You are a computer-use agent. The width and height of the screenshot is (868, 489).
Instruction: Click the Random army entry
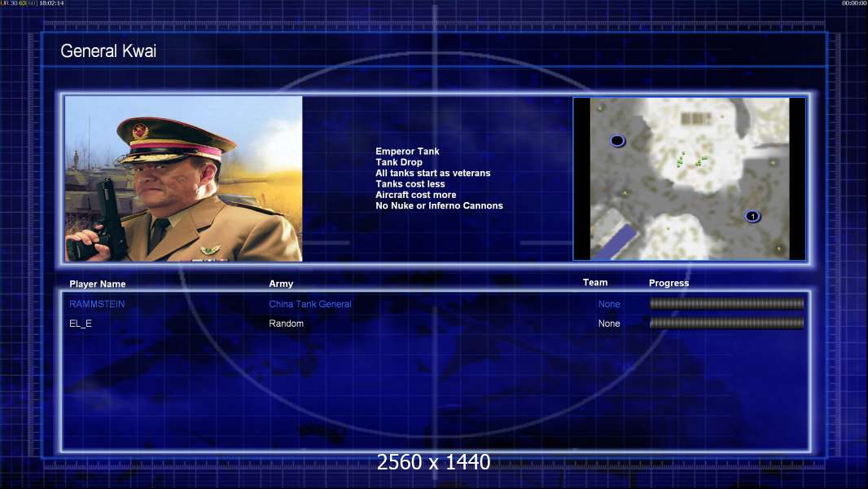click(x=286, y=324)
